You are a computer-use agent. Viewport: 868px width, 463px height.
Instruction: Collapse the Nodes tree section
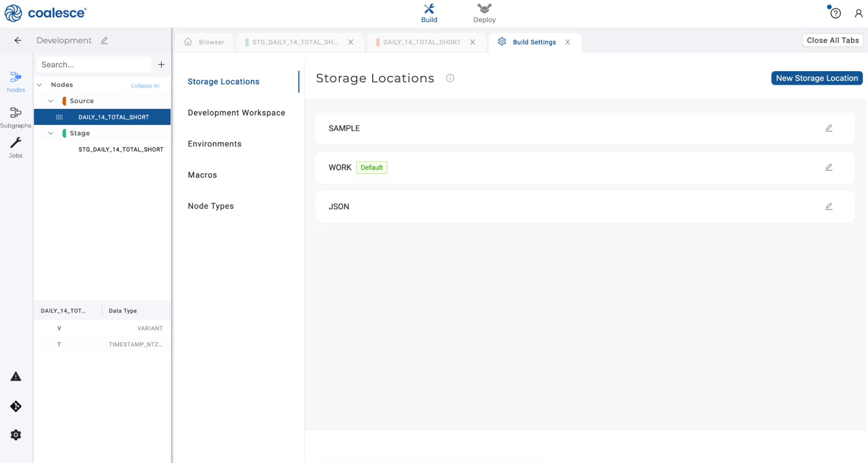tap(40, 85)
